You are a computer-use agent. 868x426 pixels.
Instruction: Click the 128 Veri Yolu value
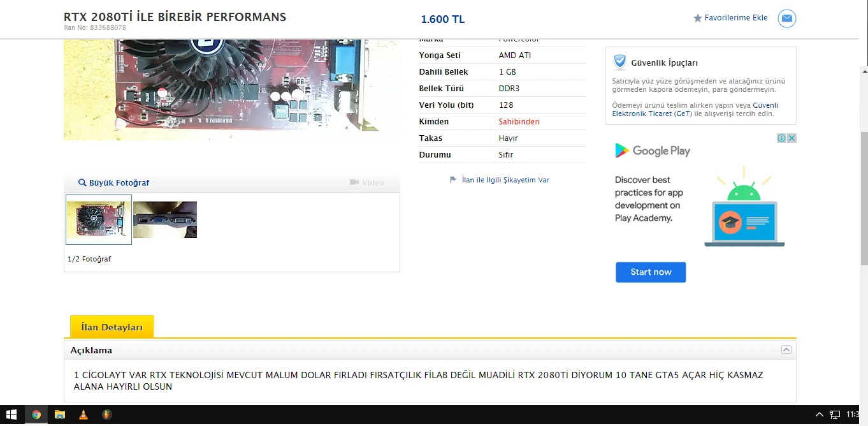click(506, 105)
